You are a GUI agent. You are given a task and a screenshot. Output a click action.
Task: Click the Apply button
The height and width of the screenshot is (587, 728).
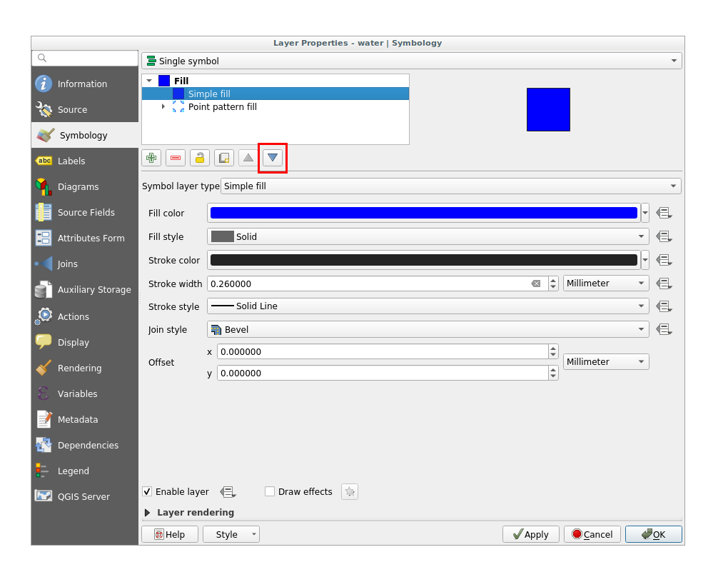[x=530, y=534]
